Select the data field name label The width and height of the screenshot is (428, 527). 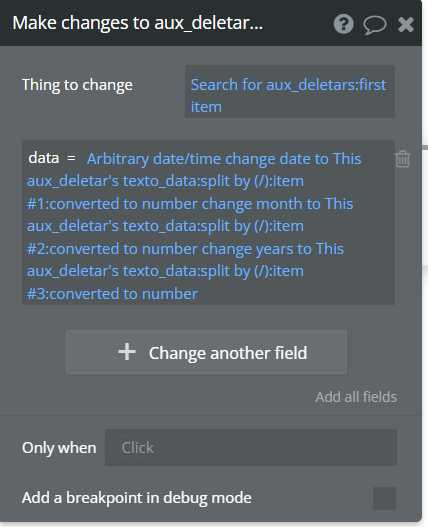pyautogui.click(x=44, y=158)
